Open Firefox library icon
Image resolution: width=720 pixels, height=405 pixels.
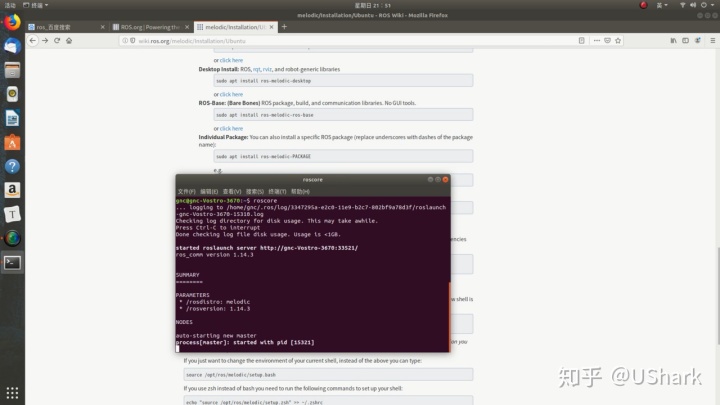[x=673, y=40]
